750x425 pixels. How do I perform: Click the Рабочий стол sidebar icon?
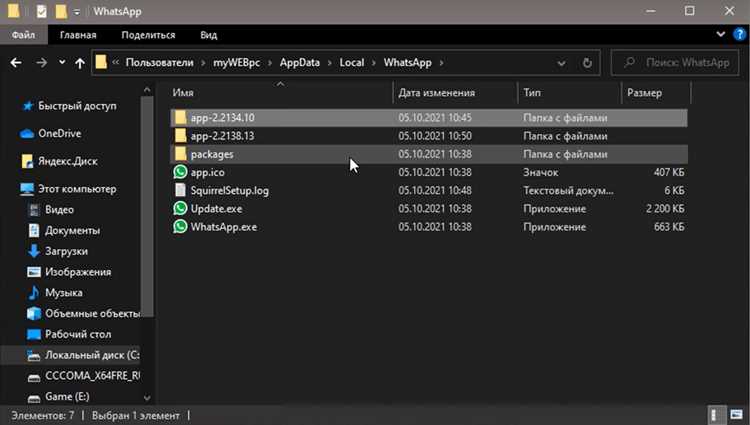34,334
